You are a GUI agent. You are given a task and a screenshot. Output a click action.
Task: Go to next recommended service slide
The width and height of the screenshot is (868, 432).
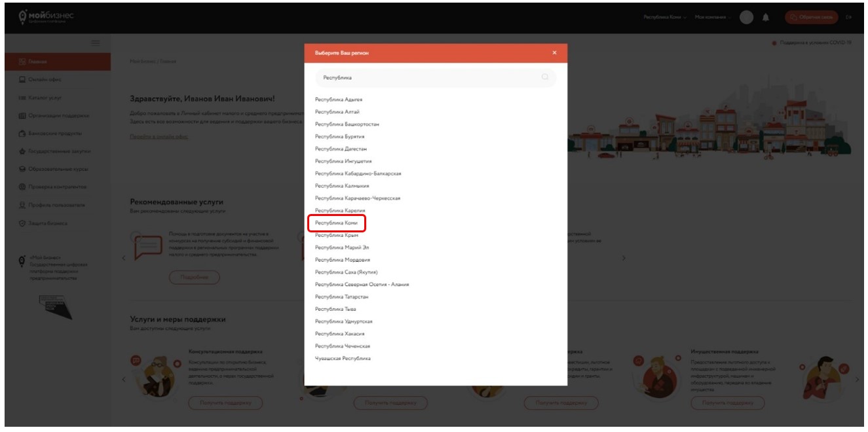coord(624,257)
